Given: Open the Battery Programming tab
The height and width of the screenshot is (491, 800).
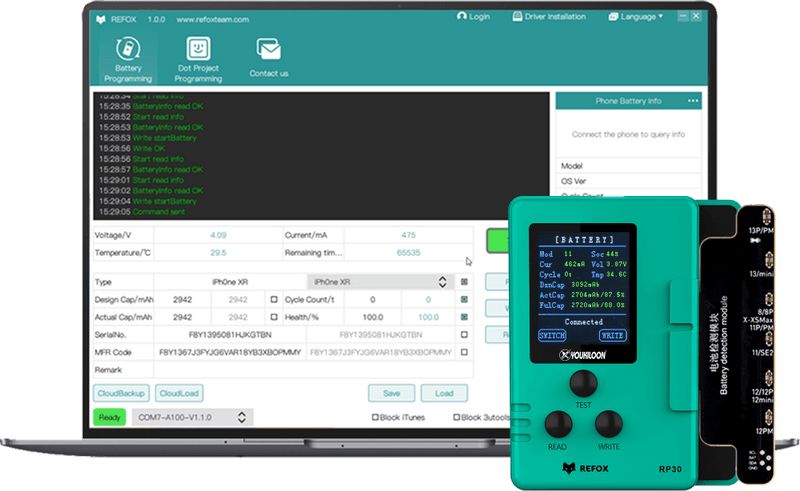Looking at the screenshot, I should click(x=127, y=60).
